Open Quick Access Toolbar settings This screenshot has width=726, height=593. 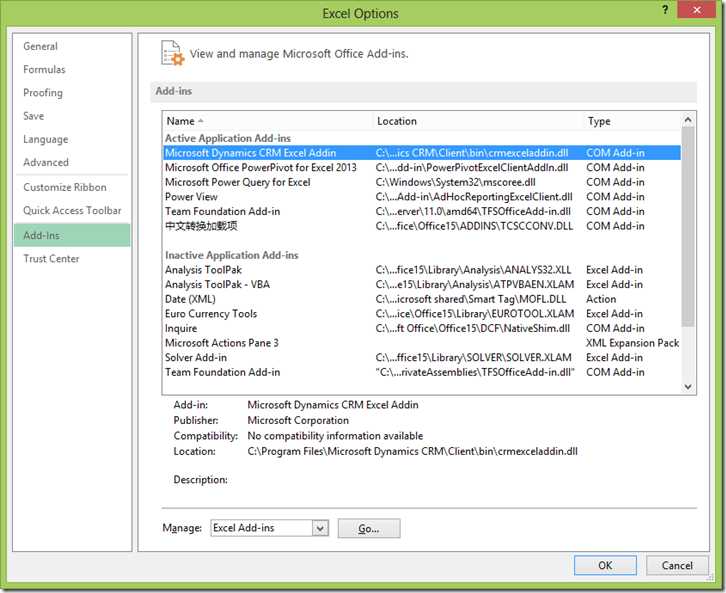point(72,210)
